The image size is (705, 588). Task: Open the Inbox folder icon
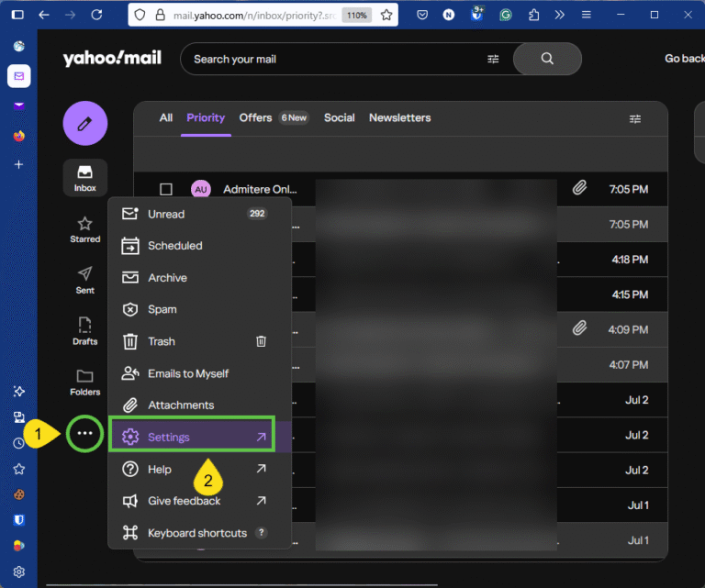tap(85, 177)
